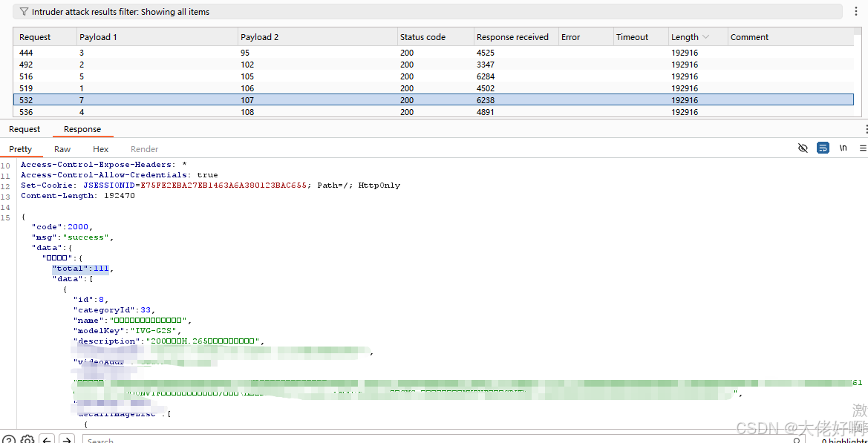This screenshot has width=868, height=443.
Task: Select result row for request 444
Action: (434, 53)
